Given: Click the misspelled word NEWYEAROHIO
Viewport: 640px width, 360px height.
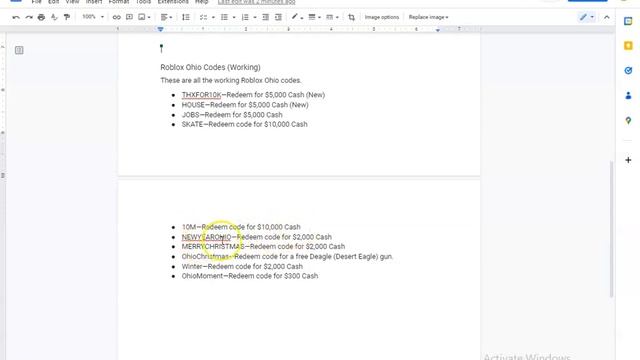Looking at the screenshot, I should (206, 237).
